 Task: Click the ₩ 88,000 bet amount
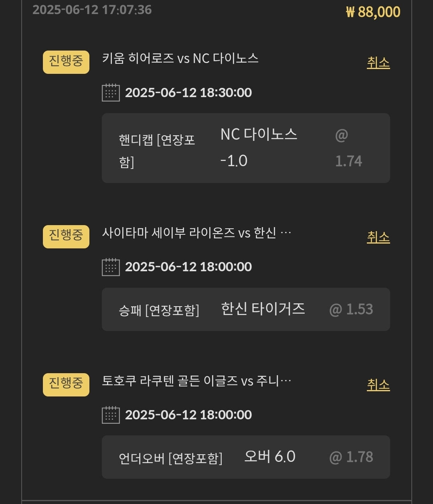[373, 12]
